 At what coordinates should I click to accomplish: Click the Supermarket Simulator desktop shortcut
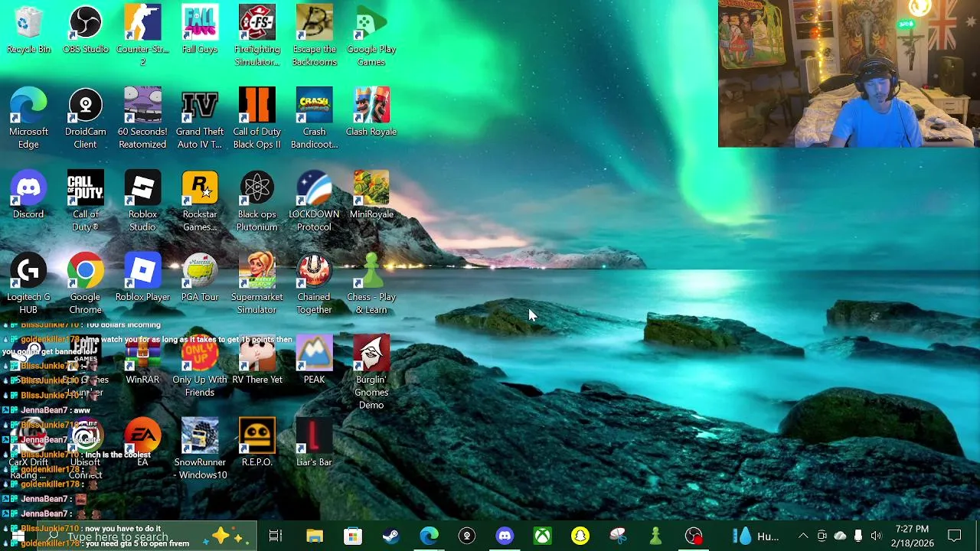point(256,284)
